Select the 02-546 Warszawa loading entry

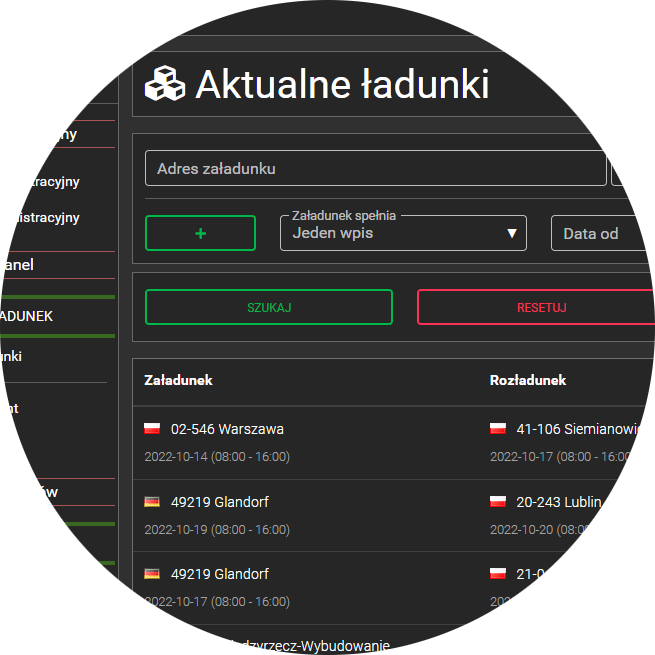(x=227, y=429)
